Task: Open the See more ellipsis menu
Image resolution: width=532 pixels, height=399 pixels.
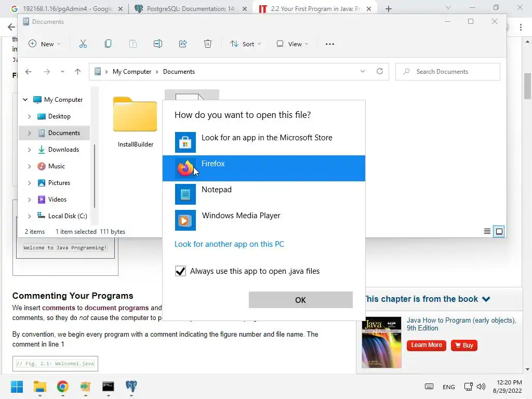Action: point(330,44)
